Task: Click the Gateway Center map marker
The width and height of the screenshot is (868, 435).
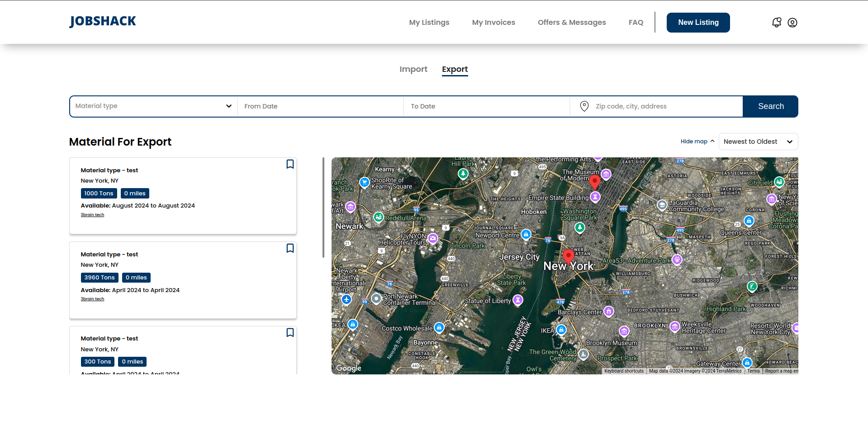Action: coord(747,363)
